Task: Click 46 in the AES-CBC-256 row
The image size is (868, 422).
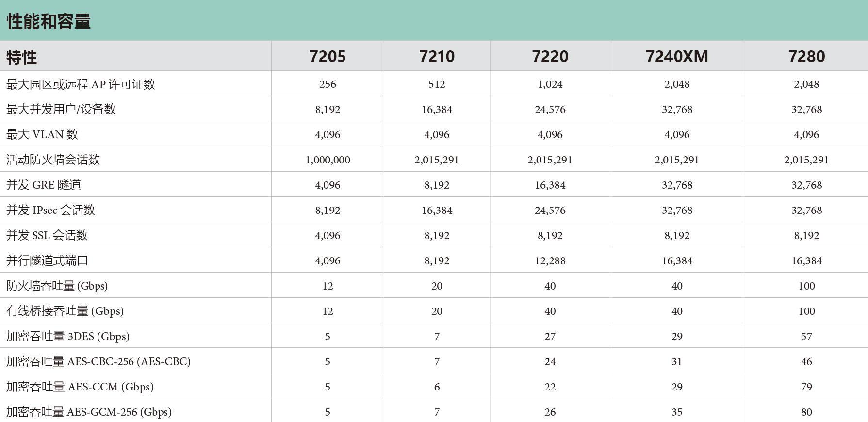Action: click(x=806, y=362)
